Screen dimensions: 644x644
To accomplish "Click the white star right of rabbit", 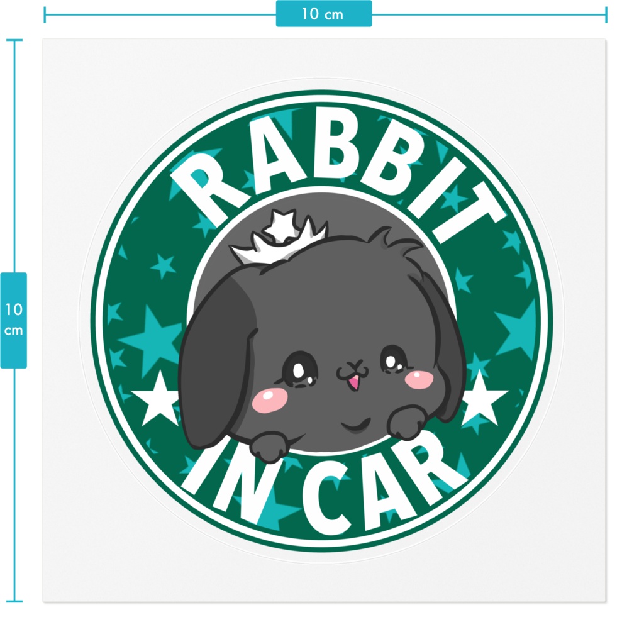I will click(484, 398).
